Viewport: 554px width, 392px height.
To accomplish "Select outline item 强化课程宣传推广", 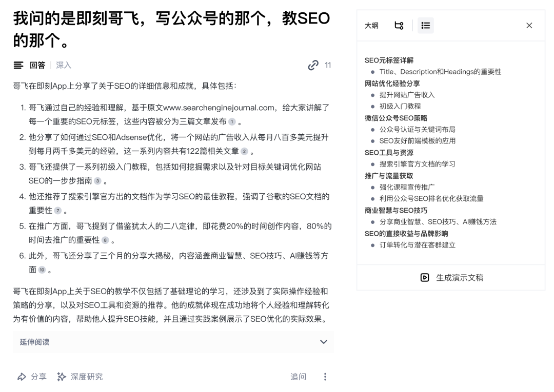I will 407,188.
